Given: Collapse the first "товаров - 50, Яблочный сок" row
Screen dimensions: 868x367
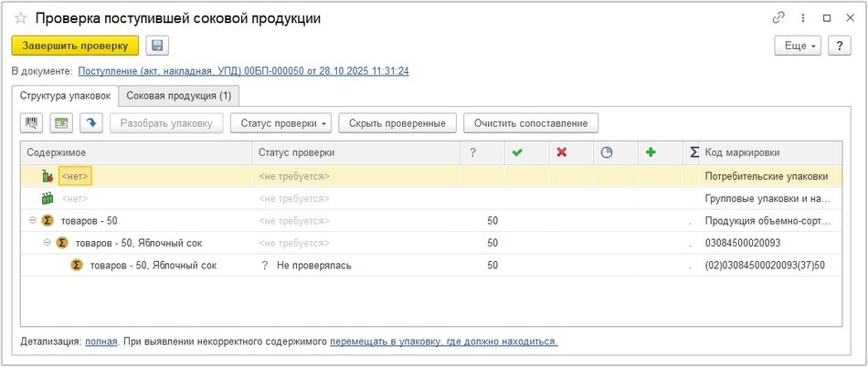Looking at the screenshot, I should pos(48,243).
